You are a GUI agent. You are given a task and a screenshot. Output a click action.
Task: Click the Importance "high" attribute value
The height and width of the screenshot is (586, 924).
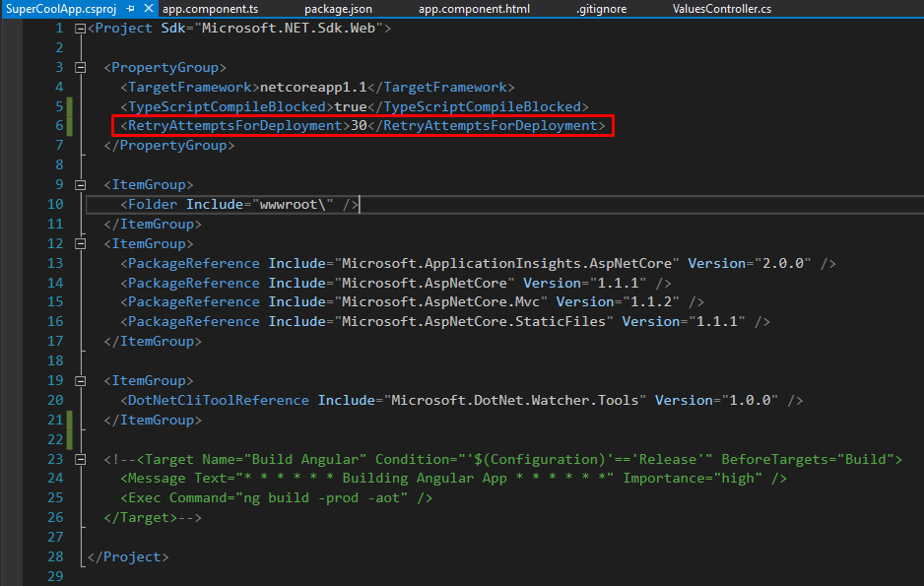tap(737, 479)
